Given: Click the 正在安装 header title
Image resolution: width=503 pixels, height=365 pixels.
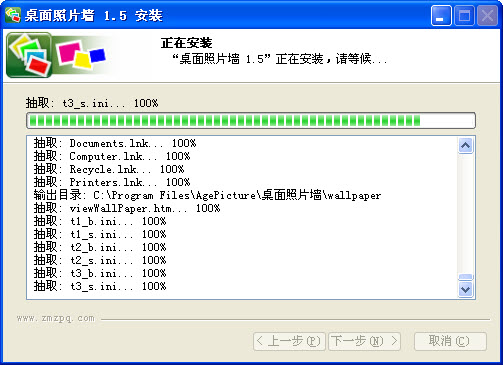Looking at the screenshot, I should pos(186,43).
